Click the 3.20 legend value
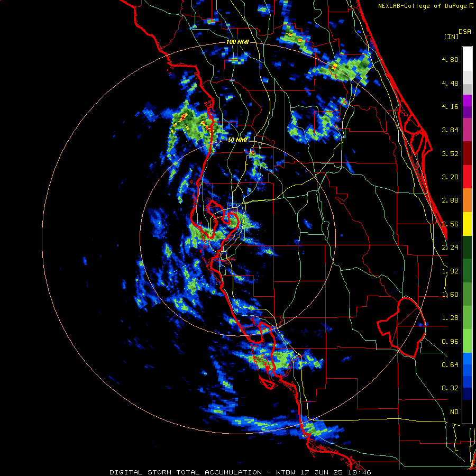 pos(450,177)
